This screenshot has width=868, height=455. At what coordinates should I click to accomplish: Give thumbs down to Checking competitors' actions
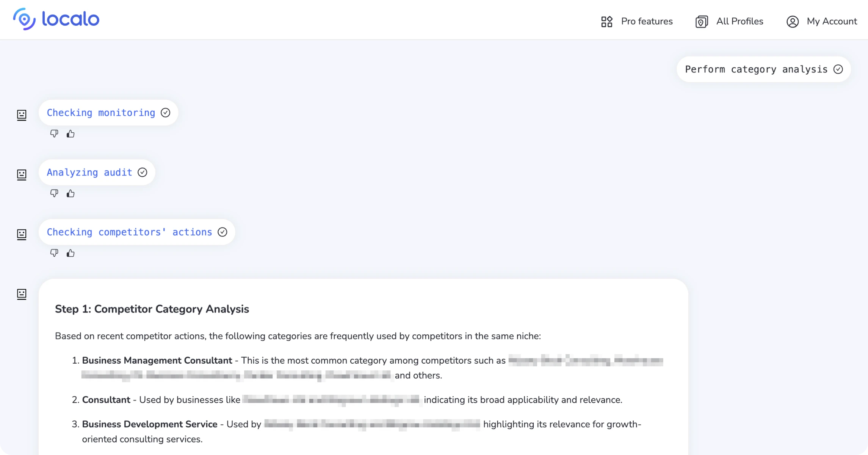[54, 253]
